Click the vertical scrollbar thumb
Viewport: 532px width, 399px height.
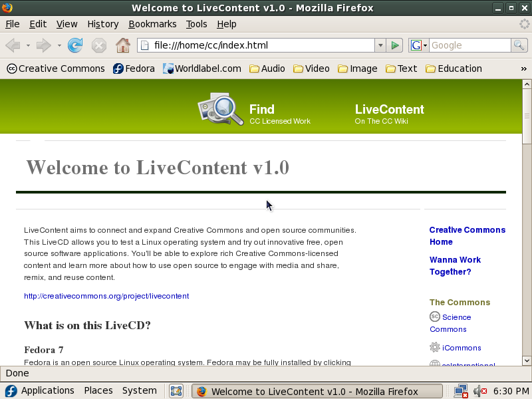point(527,116)
